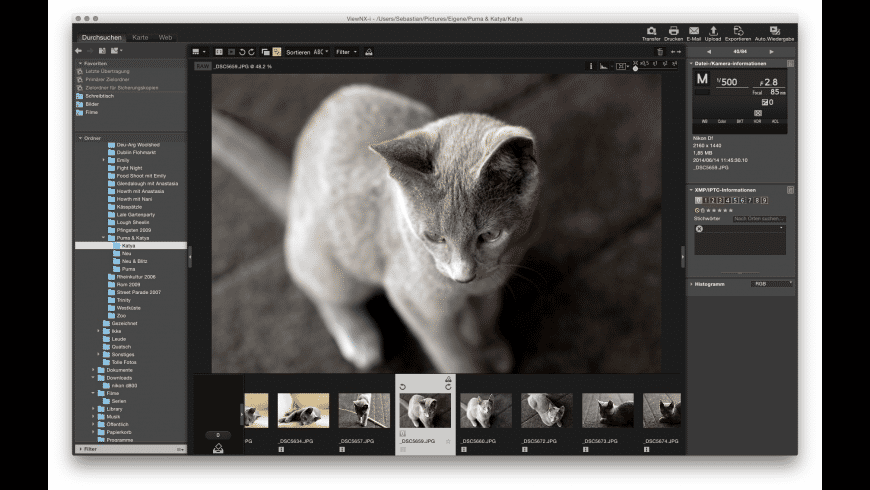Click the compare two images icon

(x=219, y=52)
